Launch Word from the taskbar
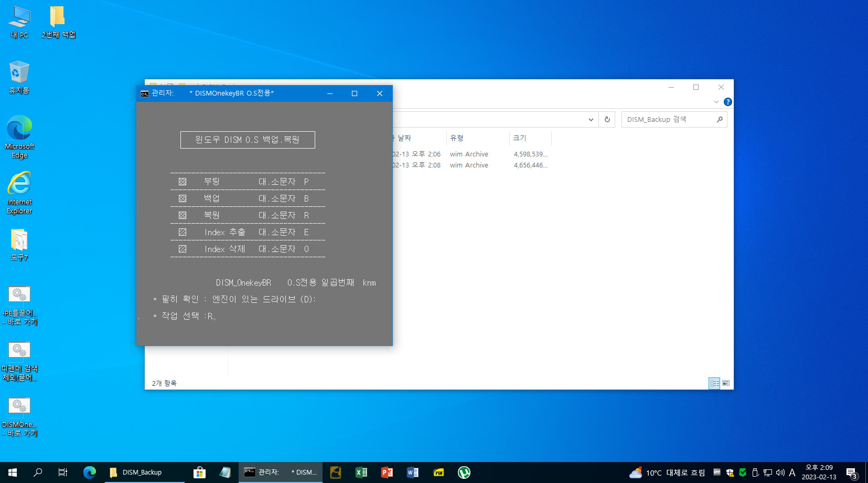 point(413,472)
